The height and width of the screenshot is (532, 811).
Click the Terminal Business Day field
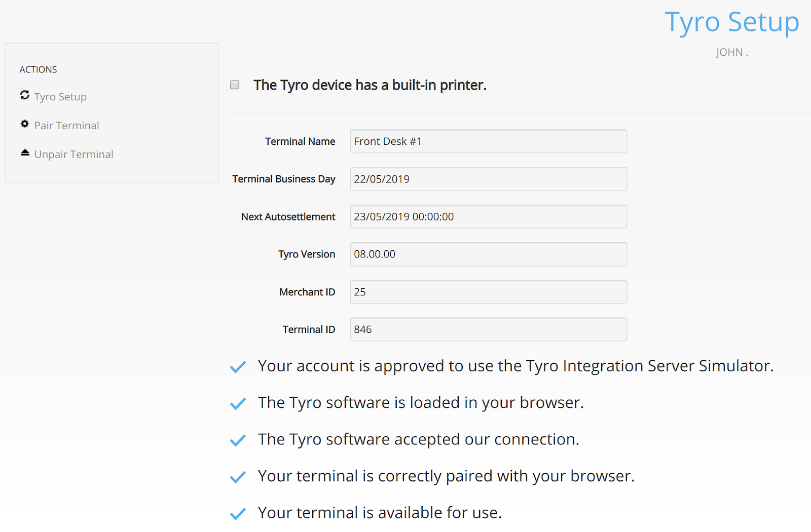click(489, 179)
